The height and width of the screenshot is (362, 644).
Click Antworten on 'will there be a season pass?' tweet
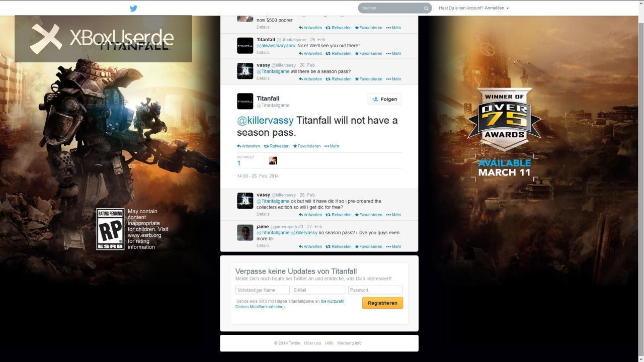coord(310,79)
